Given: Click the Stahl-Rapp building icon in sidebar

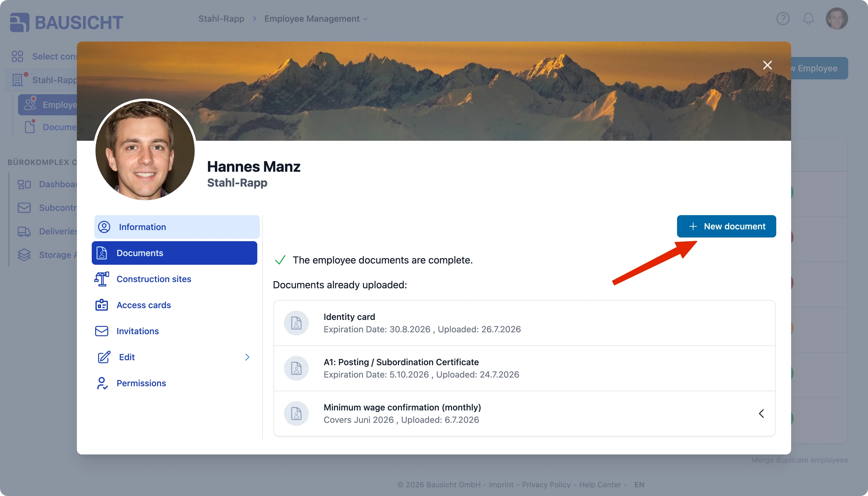Looking at the screenshot, I should coord(17,80).
